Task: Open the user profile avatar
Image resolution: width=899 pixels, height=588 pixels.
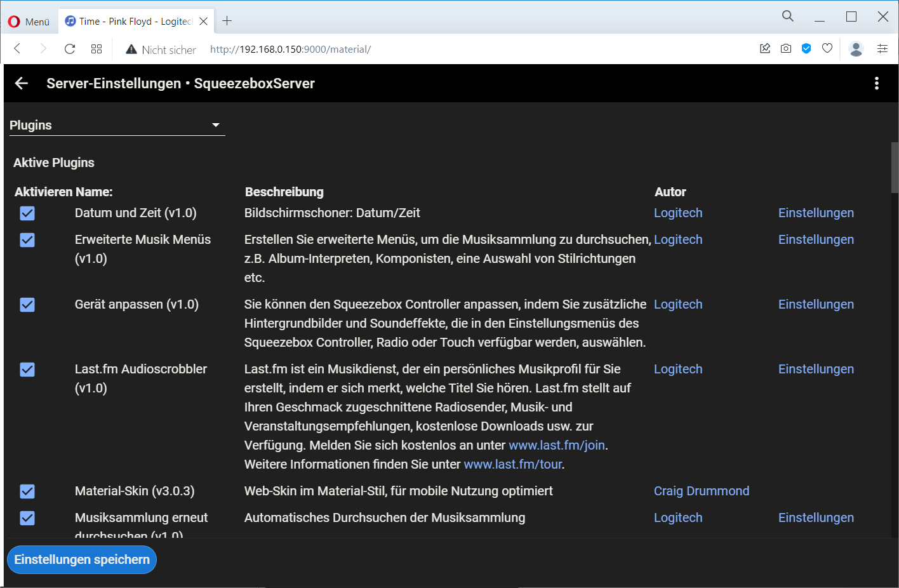Action: point(856,49)
